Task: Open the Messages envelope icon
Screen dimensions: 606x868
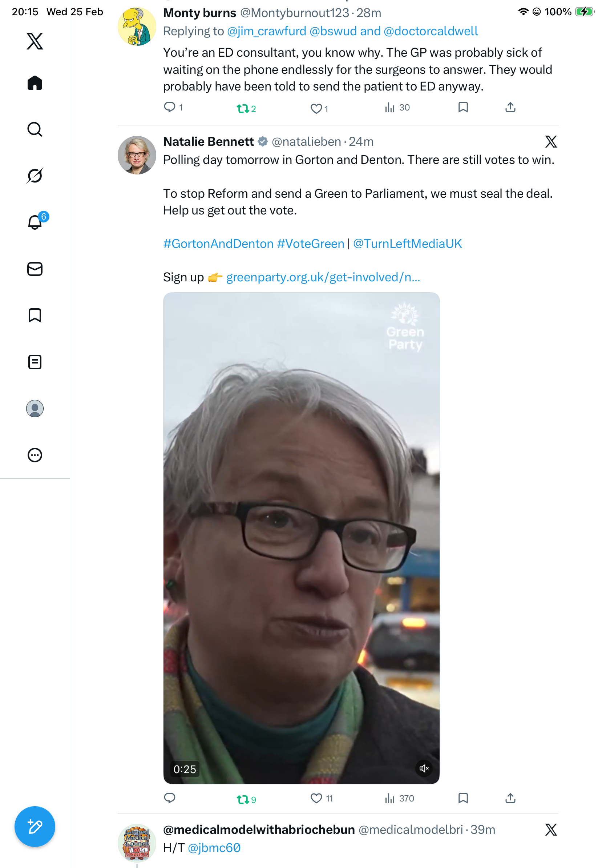Action: (x=35, y=269)
